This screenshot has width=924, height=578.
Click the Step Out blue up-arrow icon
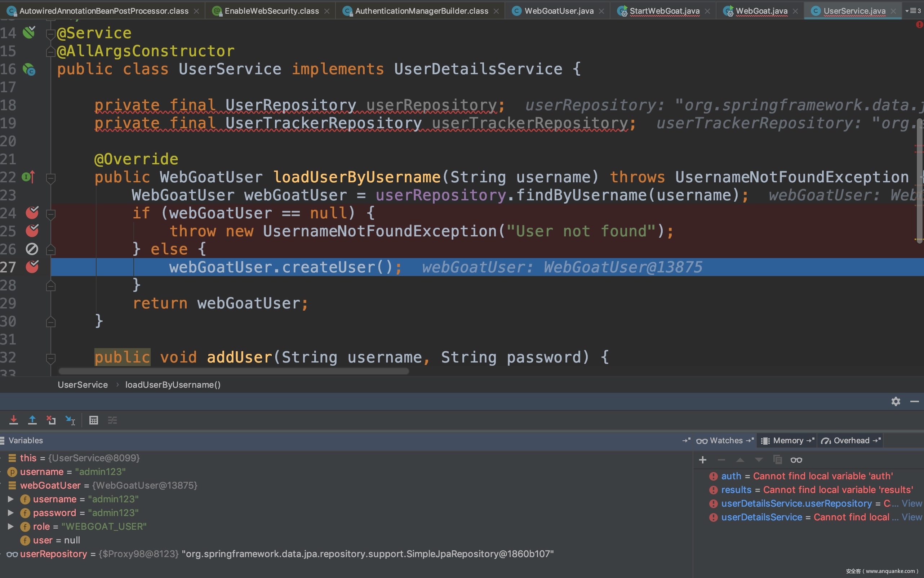click(32, 420)
